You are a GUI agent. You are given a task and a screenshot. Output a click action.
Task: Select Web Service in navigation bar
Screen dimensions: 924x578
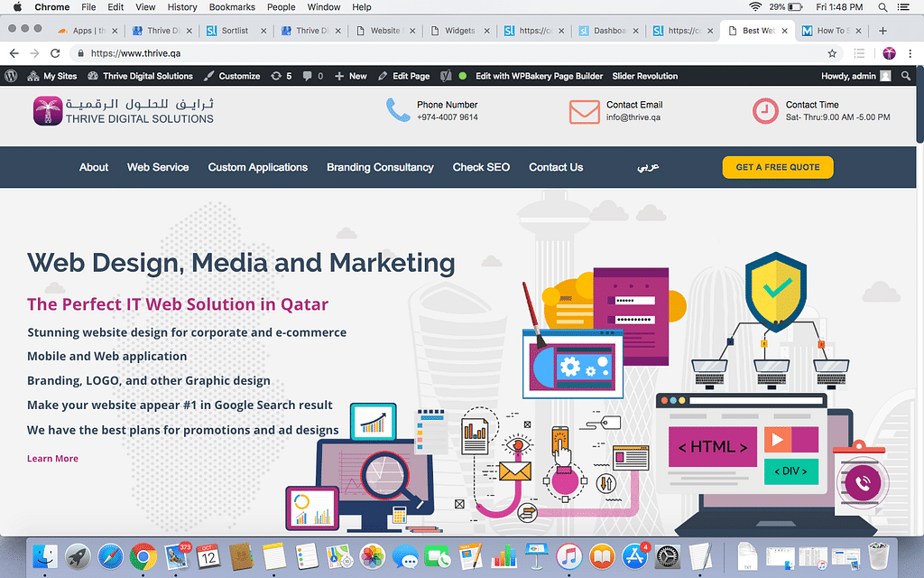(x=158, y=167)
